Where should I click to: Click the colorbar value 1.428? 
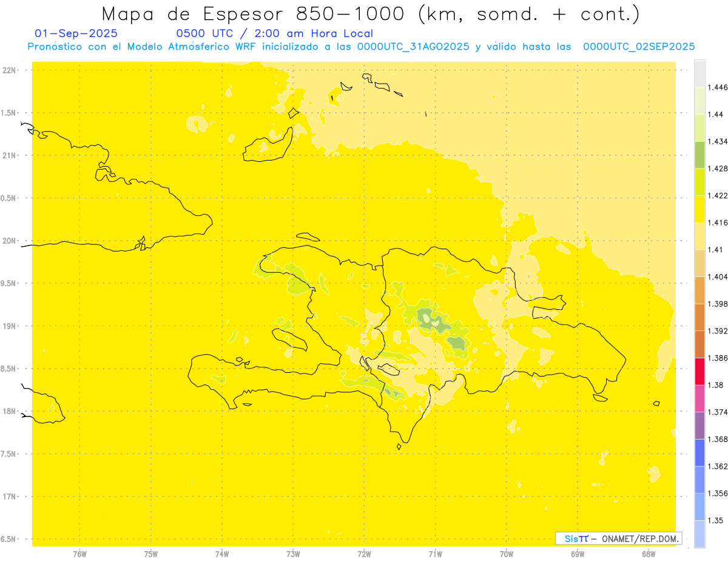point(718,169)
